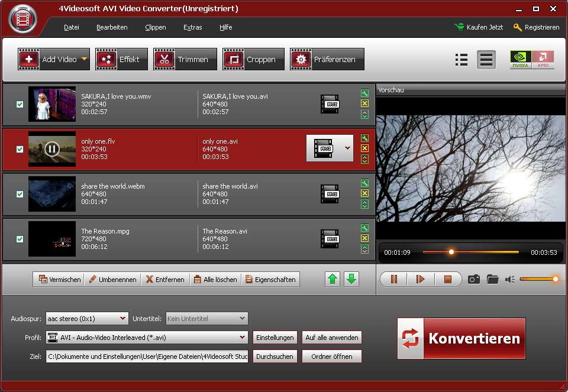Uncheck the SAKURA,I love you.wmv checkbox
The height and width of the screenshot is (392, 568).
click(20, 104)
